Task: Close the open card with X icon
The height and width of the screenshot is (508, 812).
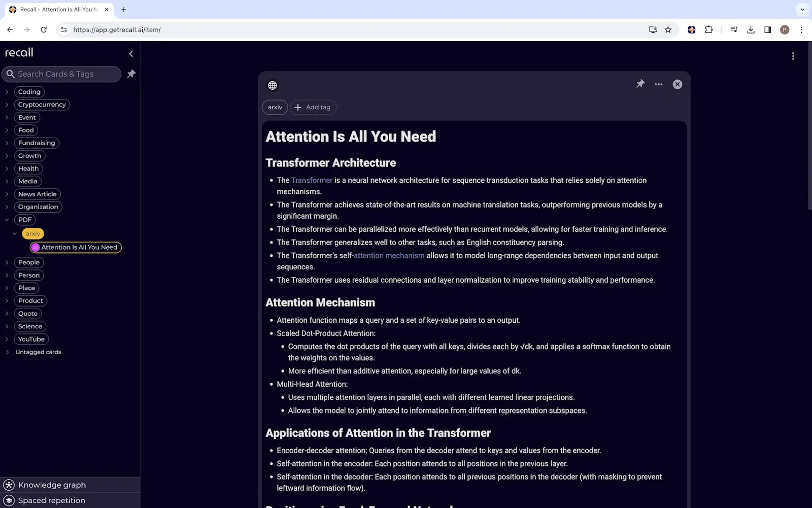Action: pyautogui.click(x=678, y=84)
